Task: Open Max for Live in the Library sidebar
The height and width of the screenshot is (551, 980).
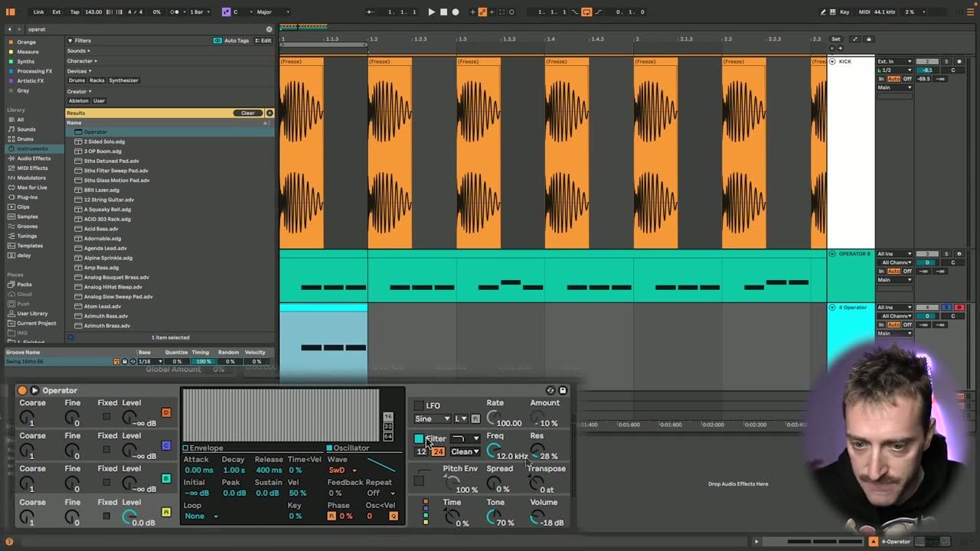Action: [31, 187]
